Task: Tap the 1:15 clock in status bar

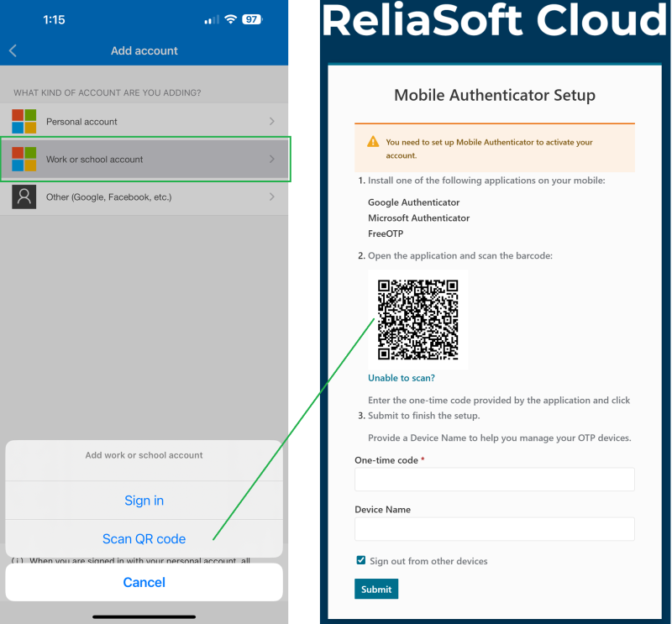Action: pos(54,19)
